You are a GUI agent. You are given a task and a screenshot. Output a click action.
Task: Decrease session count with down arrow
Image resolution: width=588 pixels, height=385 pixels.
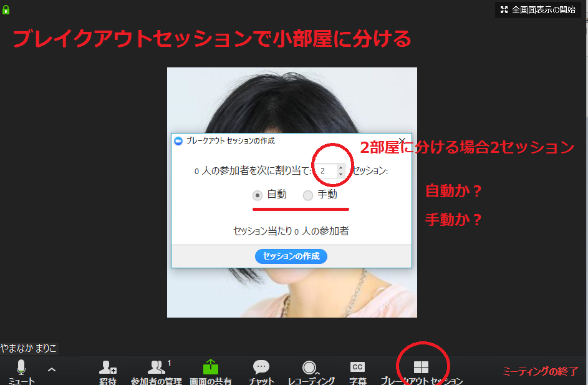[x=340, y=174]
